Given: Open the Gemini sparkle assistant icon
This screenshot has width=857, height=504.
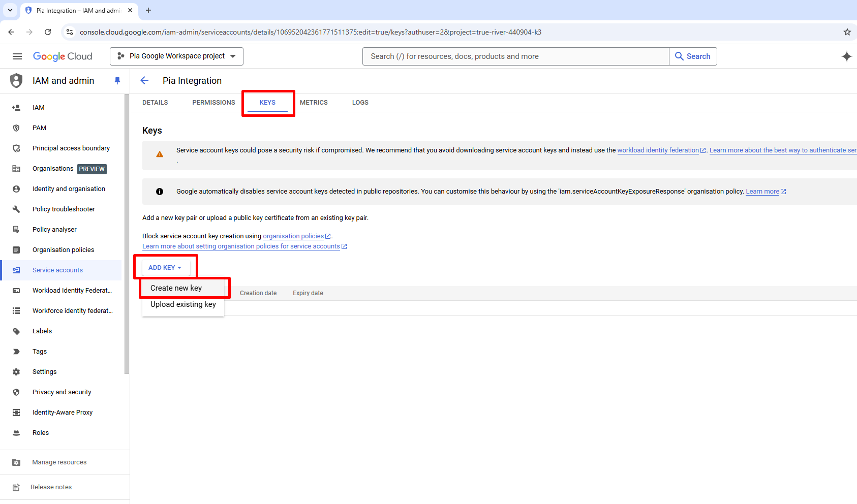Looking at the screenshot, I should pyautogui.click(x=846, y=56).
